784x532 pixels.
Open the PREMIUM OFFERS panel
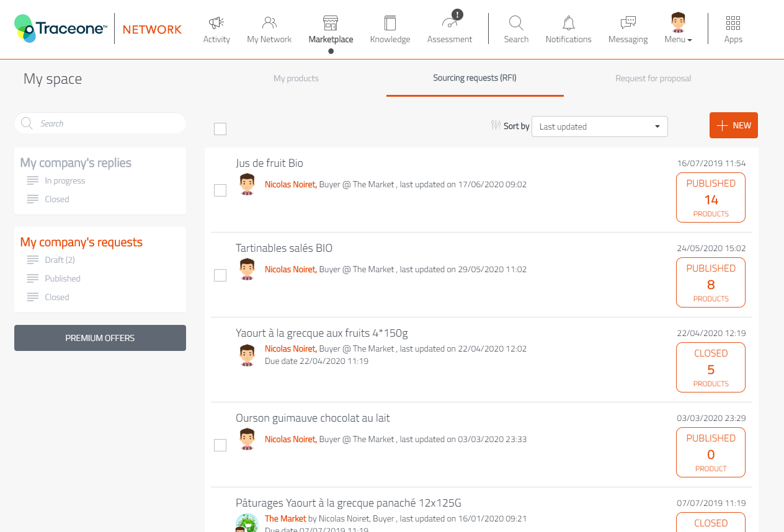pyautogui.click(x=100, y=338)
